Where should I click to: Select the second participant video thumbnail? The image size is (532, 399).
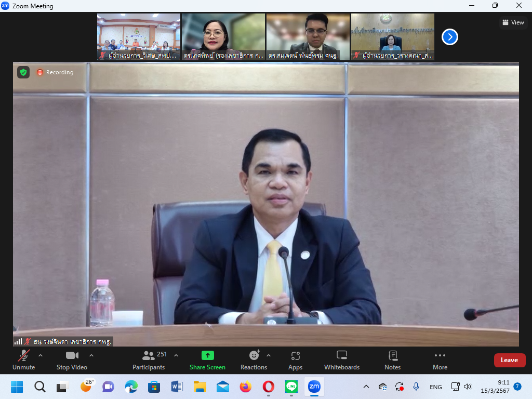223,37
